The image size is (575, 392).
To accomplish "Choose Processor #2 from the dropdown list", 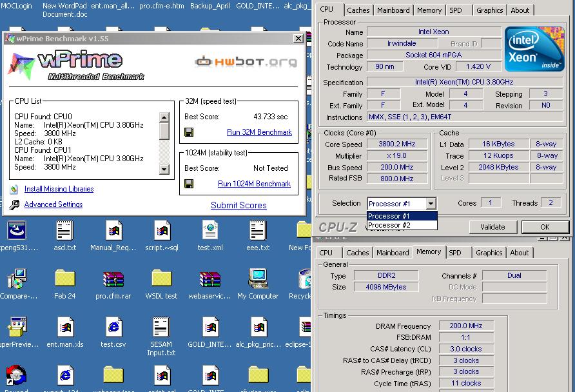I will point(402,225).
